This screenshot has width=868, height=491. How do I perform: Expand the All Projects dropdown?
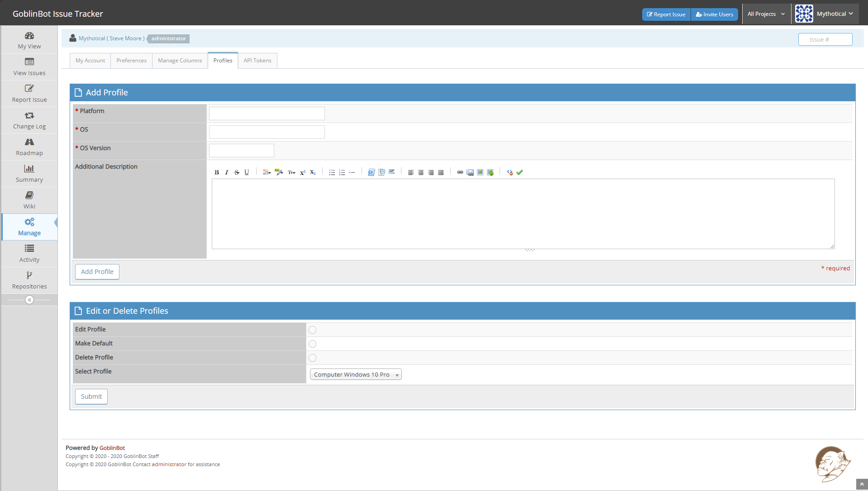pyautogui.click(x=766, y=14)
